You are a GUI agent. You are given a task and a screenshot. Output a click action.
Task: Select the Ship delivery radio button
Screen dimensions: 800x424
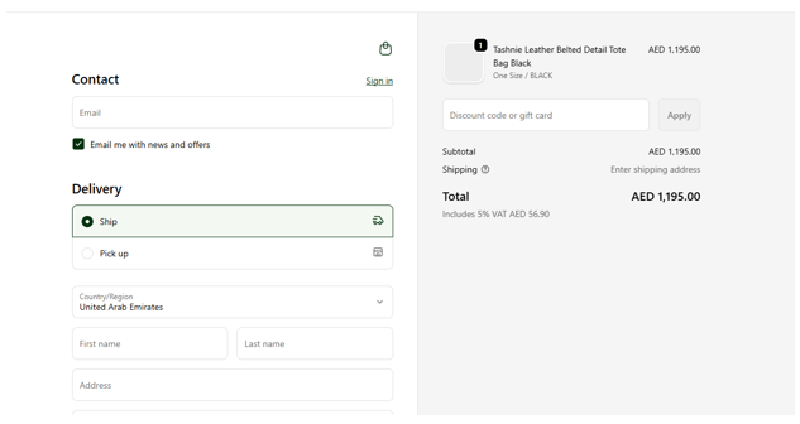point(87,221)
